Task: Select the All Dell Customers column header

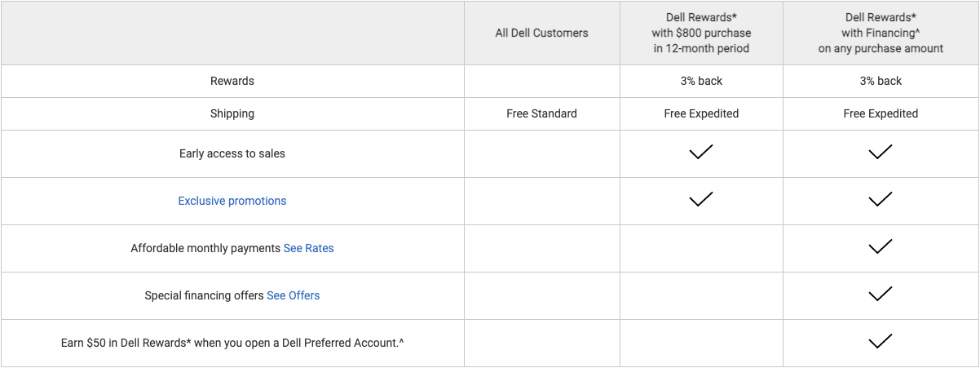Action: [541, 33]
